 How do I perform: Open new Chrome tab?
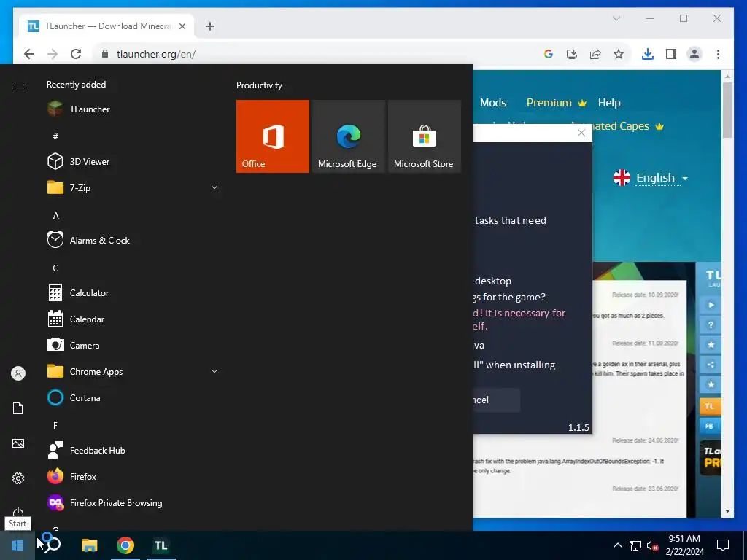pos(210,26)
